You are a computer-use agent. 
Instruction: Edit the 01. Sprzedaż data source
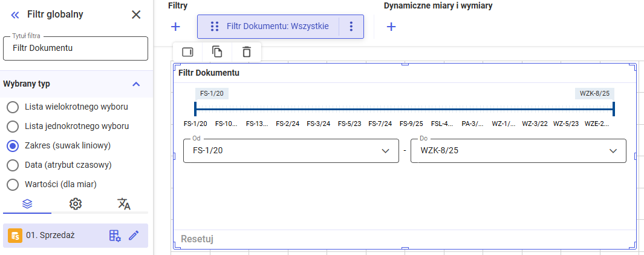134,236
